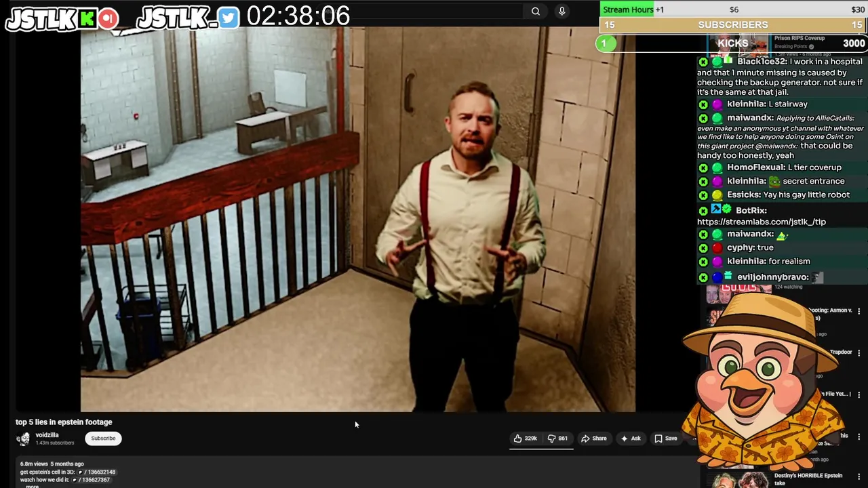
Task: Click the KICKS goal bar
Action: click(x=733, y=43)
